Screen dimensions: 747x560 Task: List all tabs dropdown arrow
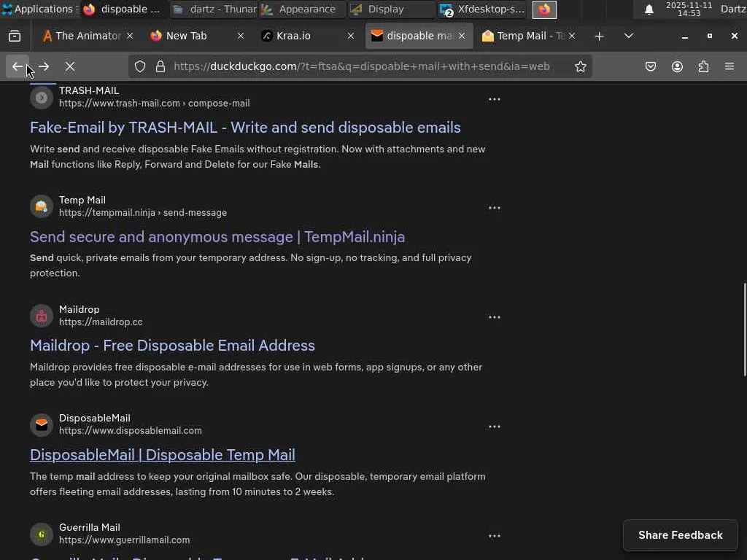[629, 36]
